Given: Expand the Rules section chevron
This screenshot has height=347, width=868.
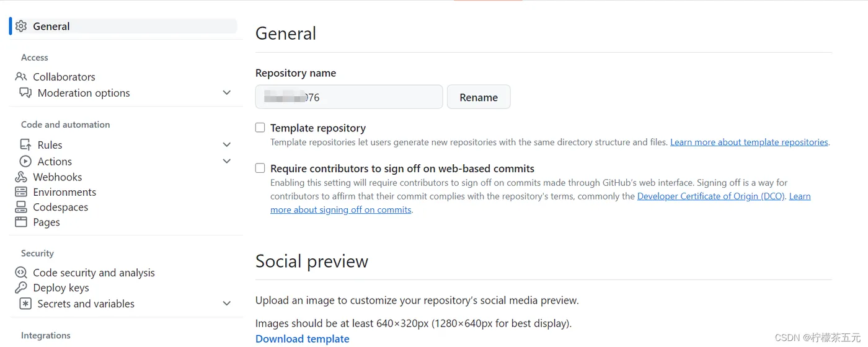Looking at the screenshot, I should 227,145.
